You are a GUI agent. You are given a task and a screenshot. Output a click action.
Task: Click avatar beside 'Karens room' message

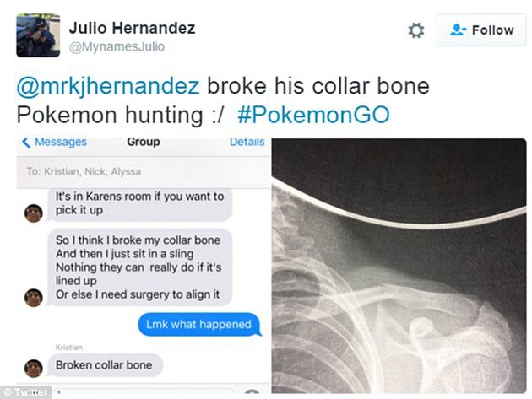coord(33,213)
